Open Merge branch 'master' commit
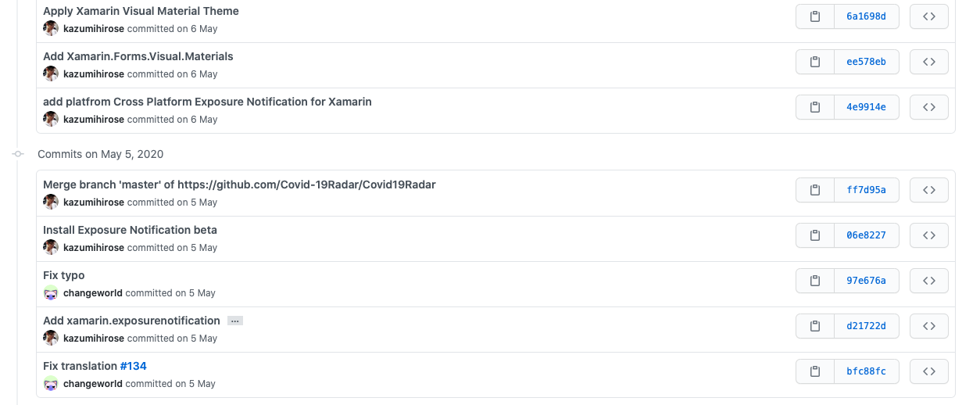The height and width of the screenshot is (405, 980). (x=239, y=185)
